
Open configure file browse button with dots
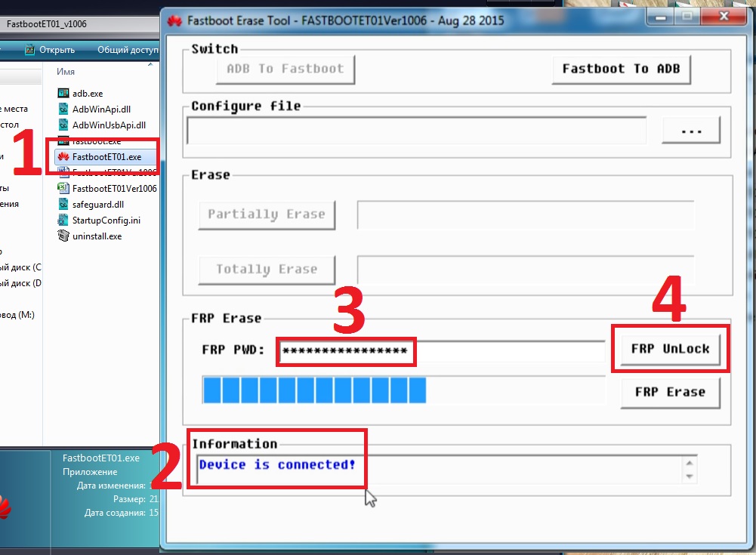click(x=691, y=130)
